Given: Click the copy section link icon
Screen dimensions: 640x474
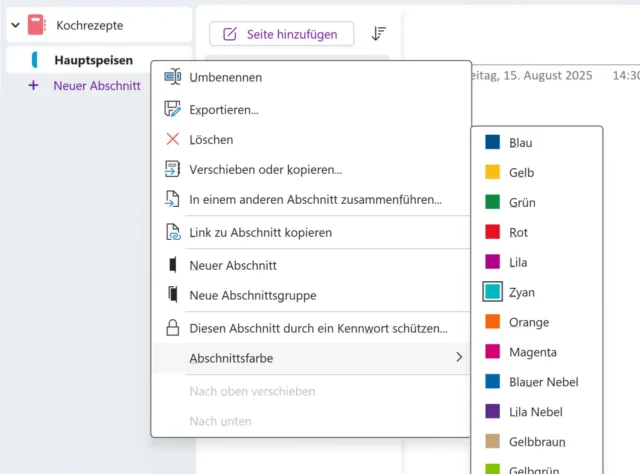Looking at the screenshot, I should tap(172, 233).
